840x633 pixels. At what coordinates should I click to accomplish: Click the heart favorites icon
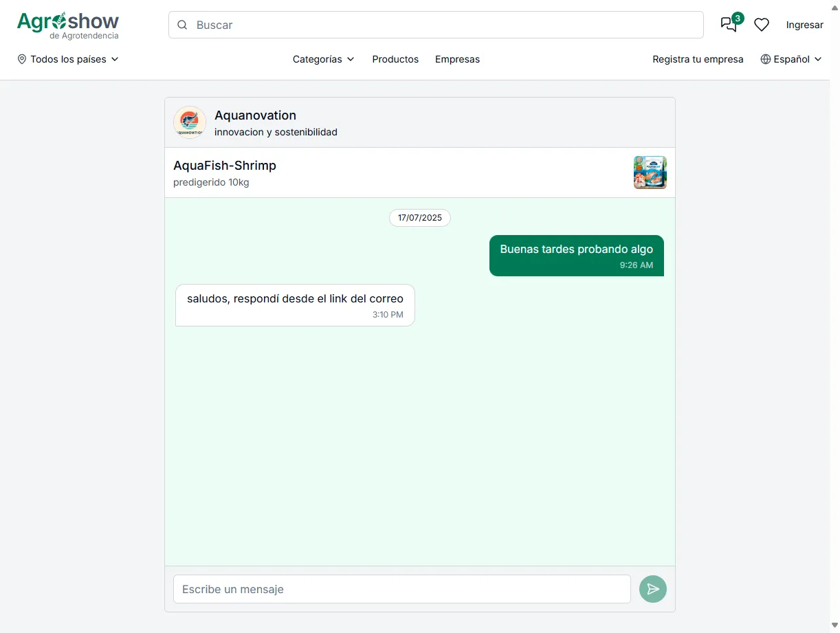point(761,24)
